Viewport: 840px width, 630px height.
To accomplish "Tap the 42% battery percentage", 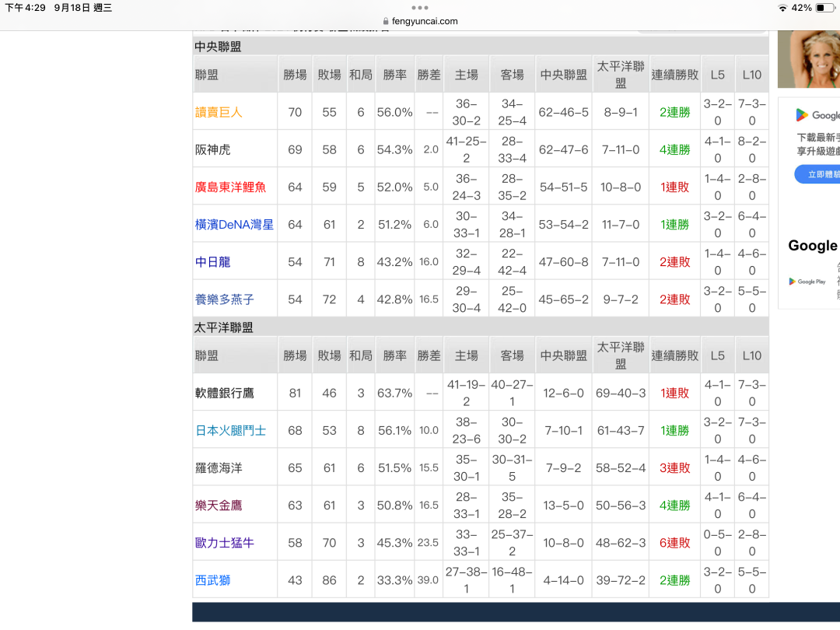I will pyautogui.click(x=801, y=8).
